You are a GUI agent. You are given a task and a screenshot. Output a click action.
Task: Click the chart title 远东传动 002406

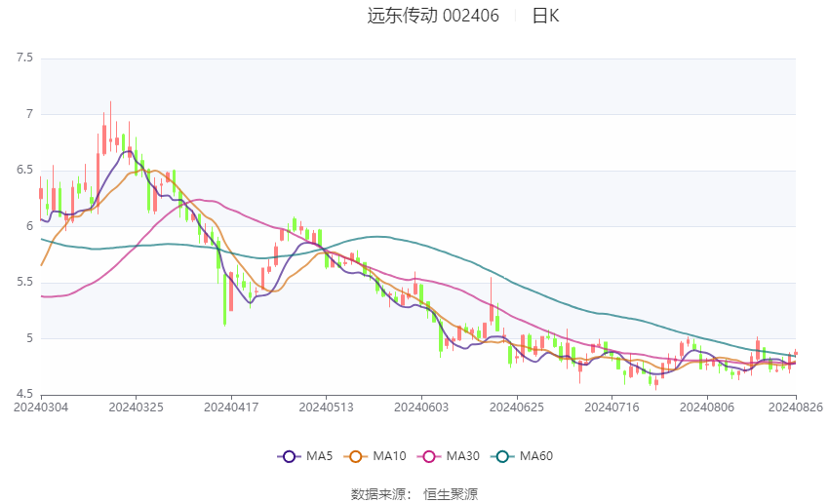click(433, 16)
